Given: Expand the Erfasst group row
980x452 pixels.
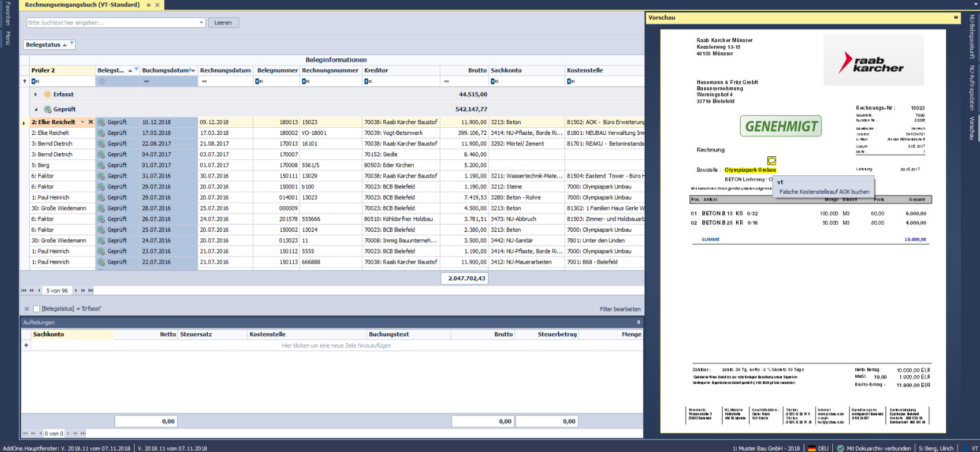Looking at the screenshot, I should coord(36,94).
